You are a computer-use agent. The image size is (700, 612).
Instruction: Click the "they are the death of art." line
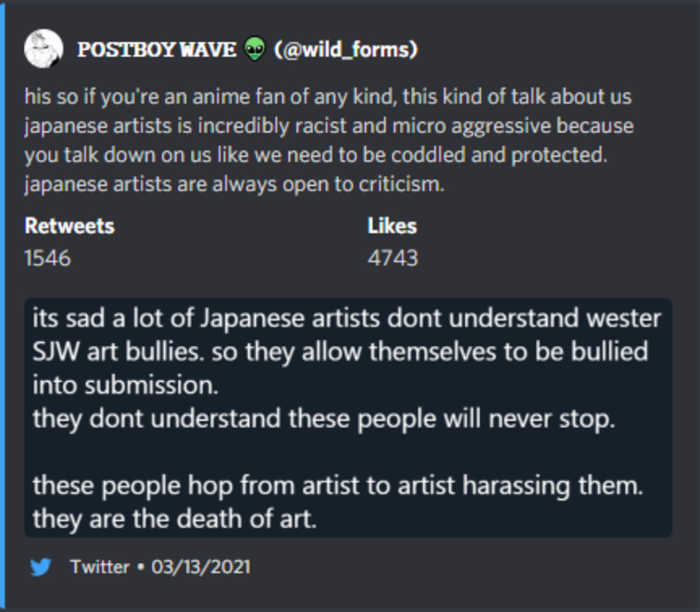point(174,519)
